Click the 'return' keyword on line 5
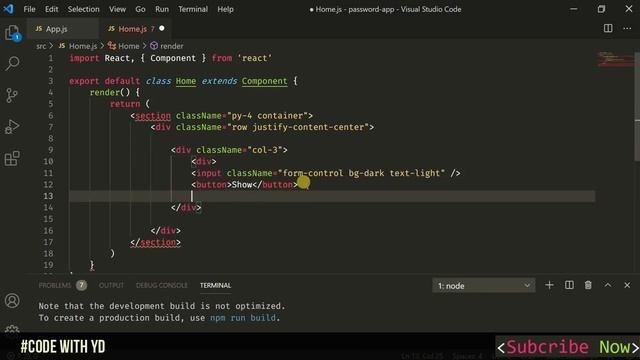Image resolution: width=640 pixels, height=360 pixels. pos(125,104)
